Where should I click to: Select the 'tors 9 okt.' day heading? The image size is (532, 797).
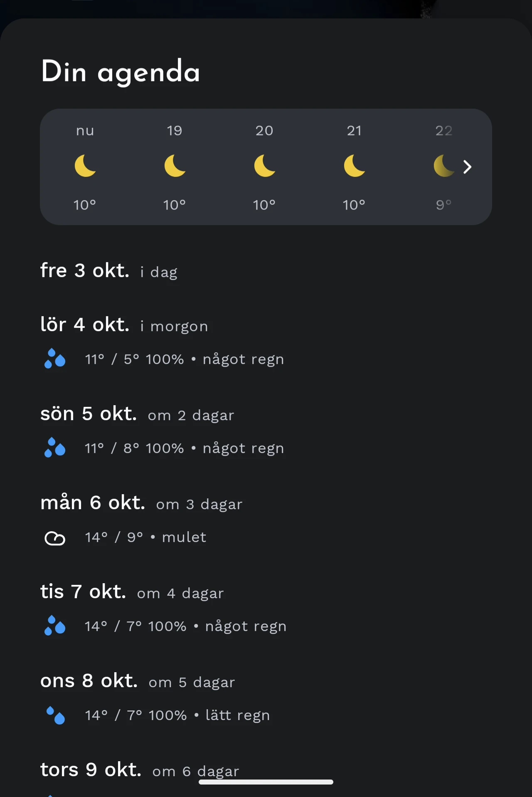point(91,770)
